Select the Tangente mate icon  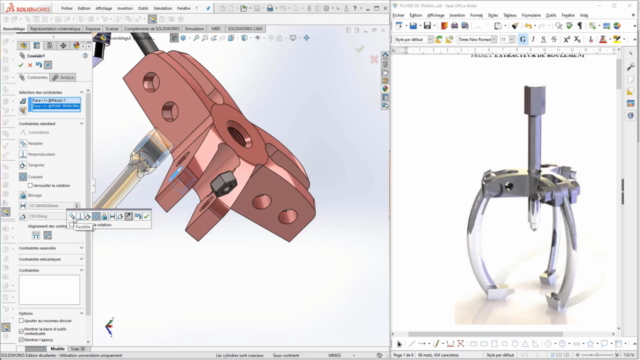(x=23, y=165)
